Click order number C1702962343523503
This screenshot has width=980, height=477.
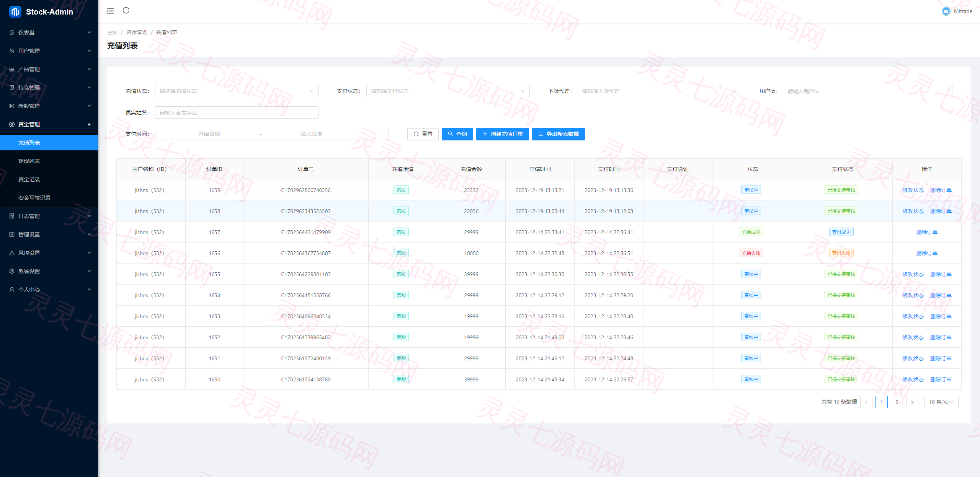tap(306, 211)
